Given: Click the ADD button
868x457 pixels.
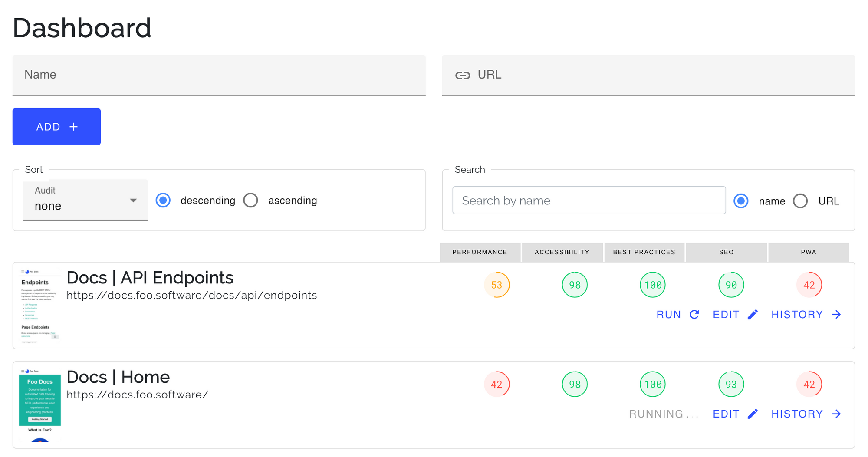Looking at the screenshot, I should point(56,127).
